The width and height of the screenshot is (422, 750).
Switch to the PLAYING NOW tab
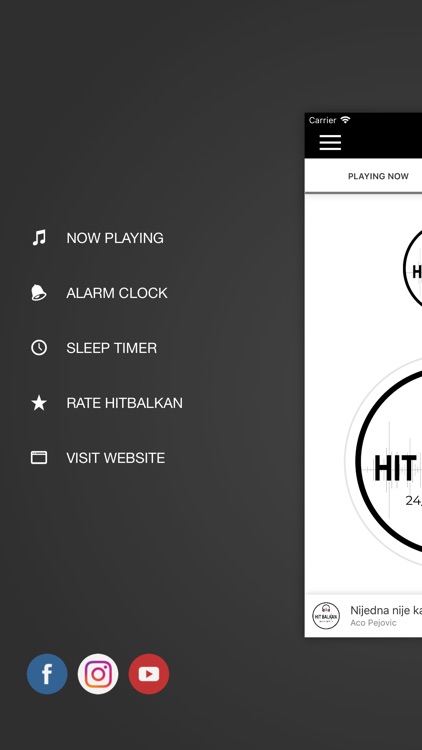(378, 176)
